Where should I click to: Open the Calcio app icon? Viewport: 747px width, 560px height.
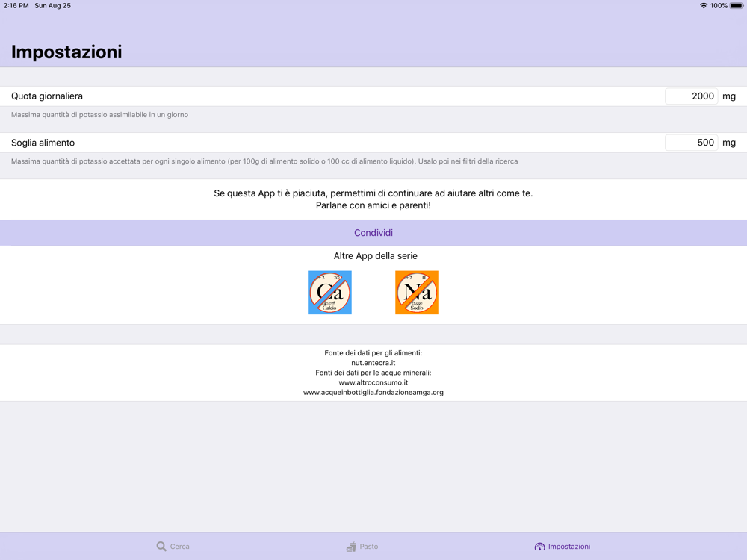(x=329, y=293)
